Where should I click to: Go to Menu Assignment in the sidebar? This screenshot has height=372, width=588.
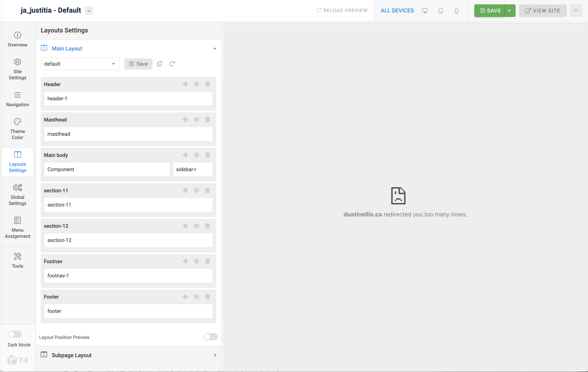point(18,227)
